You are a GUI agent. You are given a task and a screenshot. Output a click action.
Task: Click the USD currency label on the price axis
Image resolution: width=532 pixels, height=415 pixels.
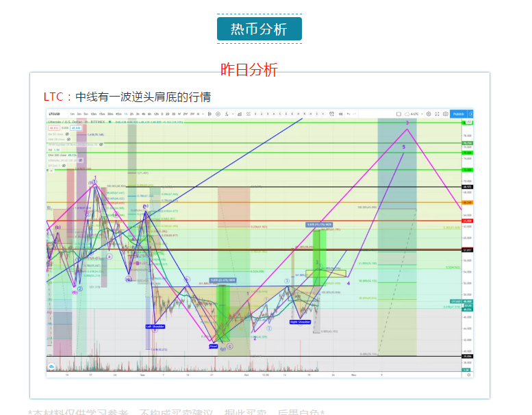point(468,121)
